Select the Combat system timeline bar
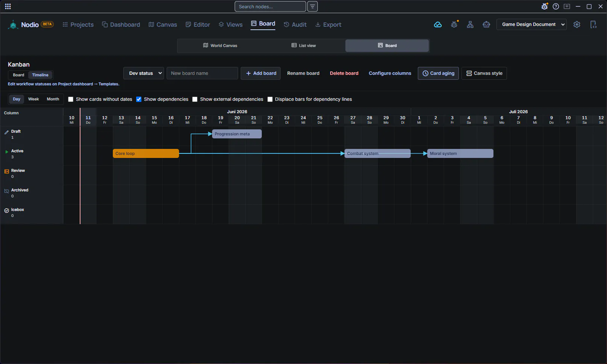This screenshot has width=607, height=364. point(378,153)
